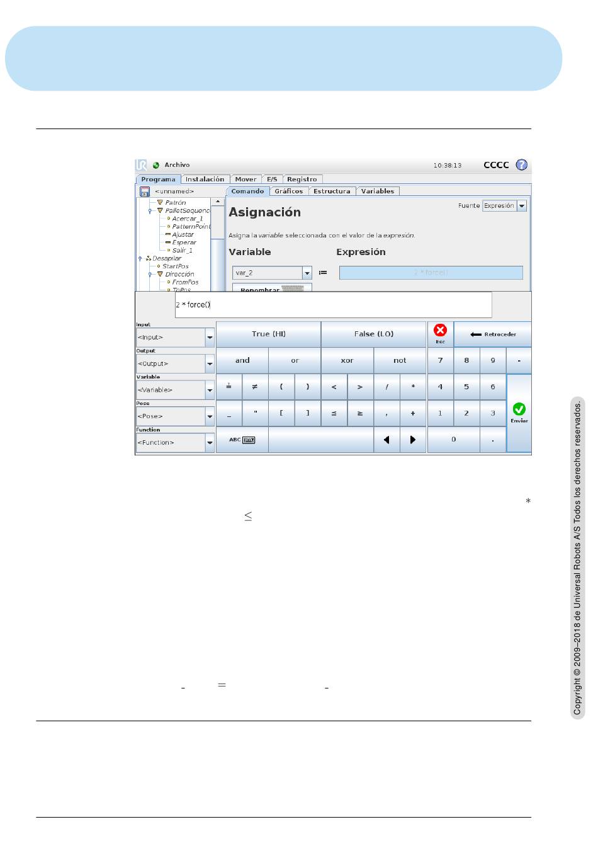Click the 'or' operator key
The image size is (598, 868).
click(x=295, y=361)
